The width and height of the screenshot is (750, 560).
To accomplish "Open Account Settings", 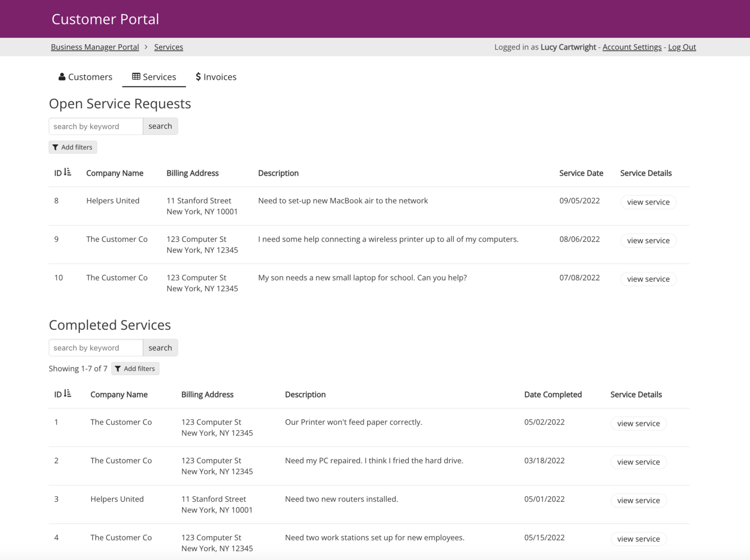I will (631, 46).
